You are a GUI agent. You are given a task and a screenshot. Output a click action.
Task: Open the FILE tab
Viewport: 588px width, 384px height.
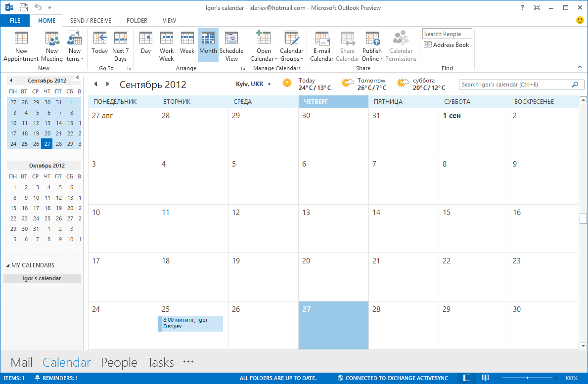[15, 21]
